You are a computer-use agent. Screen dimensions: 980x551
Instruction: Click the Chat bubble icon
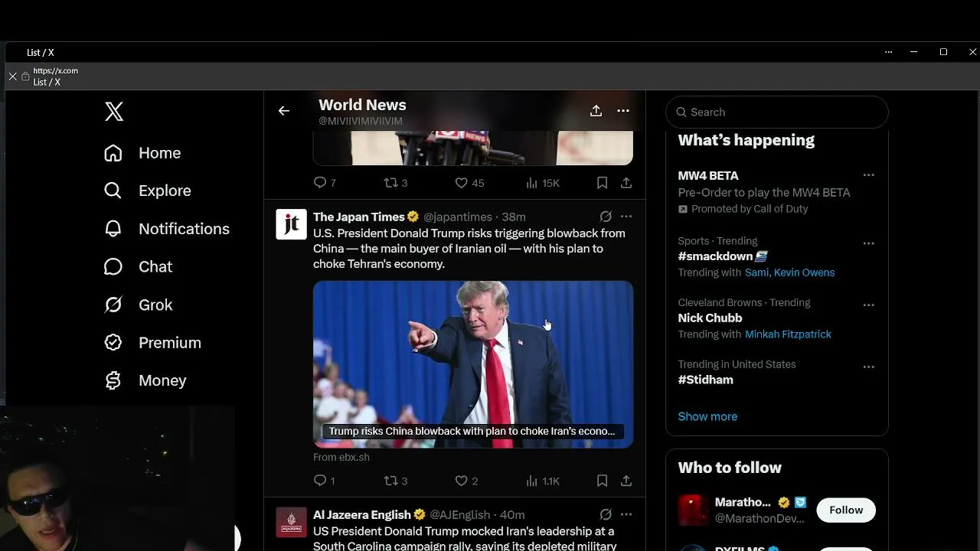(113, 266)
